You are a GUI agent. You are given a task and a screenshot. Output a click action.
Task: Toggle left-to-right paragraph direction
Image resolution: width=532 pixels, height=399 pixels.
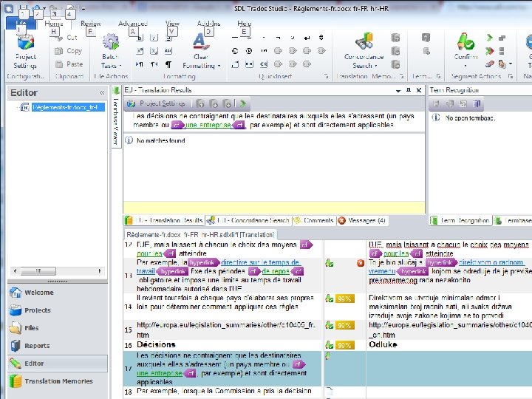pos(140,64)
